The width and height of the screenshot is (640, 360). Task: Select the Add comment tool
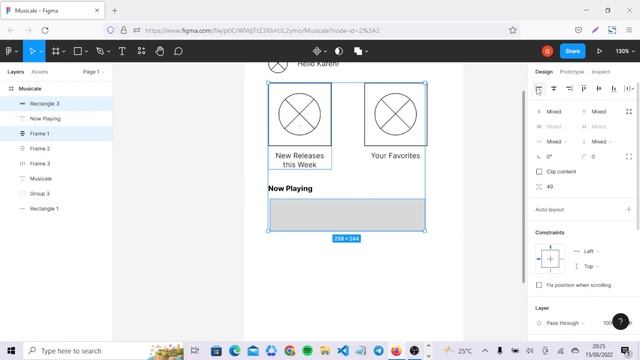[178, 51]
